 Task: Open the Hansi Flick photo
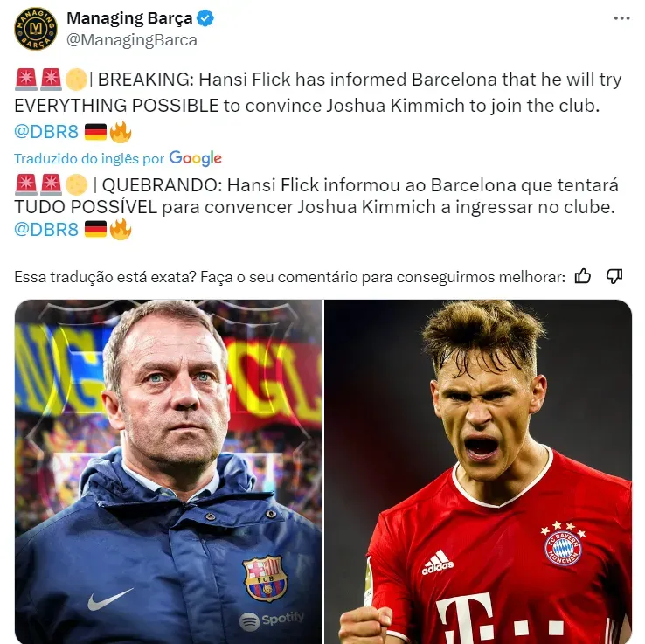169,472
